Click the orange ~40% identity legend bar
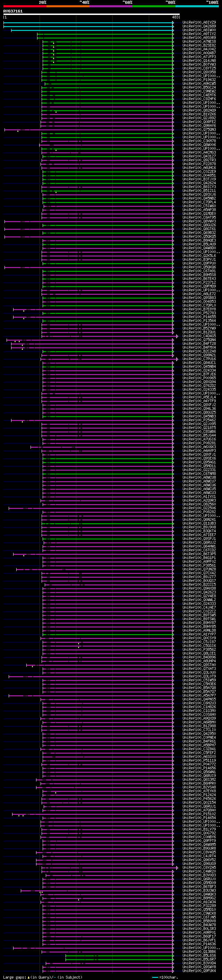The image size is (222, 980). coord(68,6)
